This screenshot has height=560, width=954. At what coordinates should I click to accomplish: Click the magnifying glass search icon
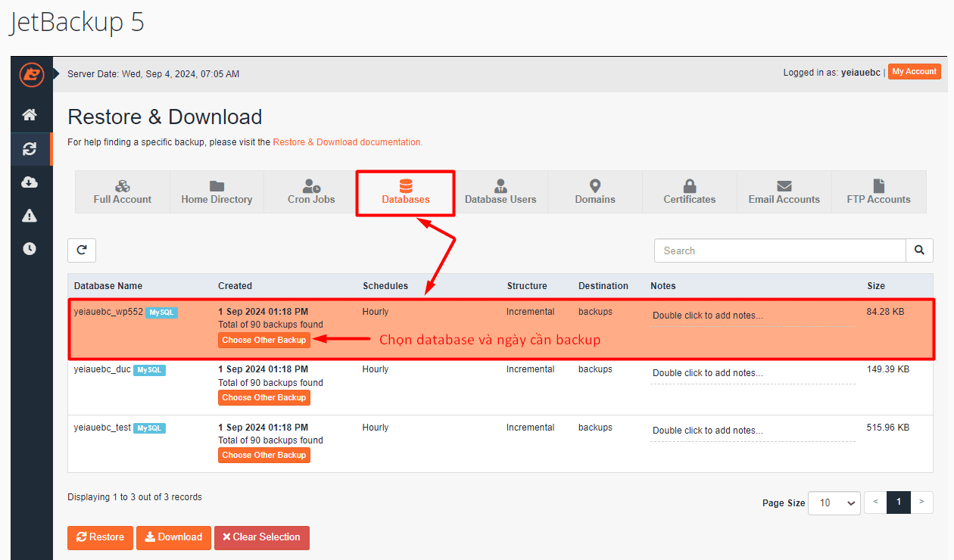point(918,250)
